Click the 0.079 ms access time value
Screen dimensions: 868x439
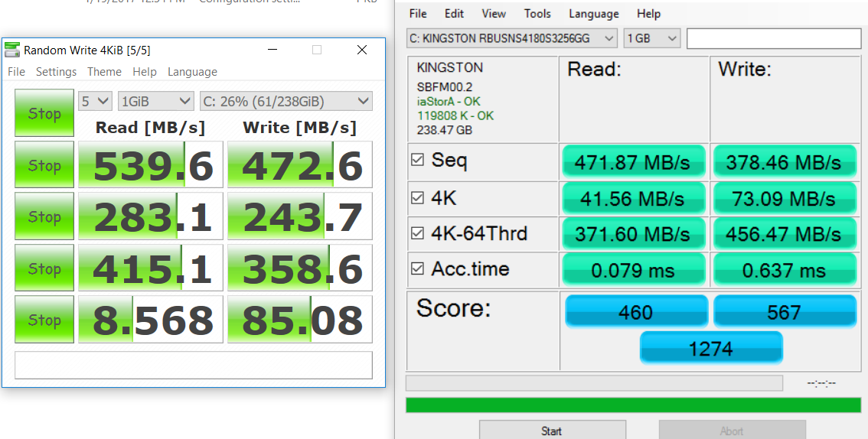coord(634,270)
